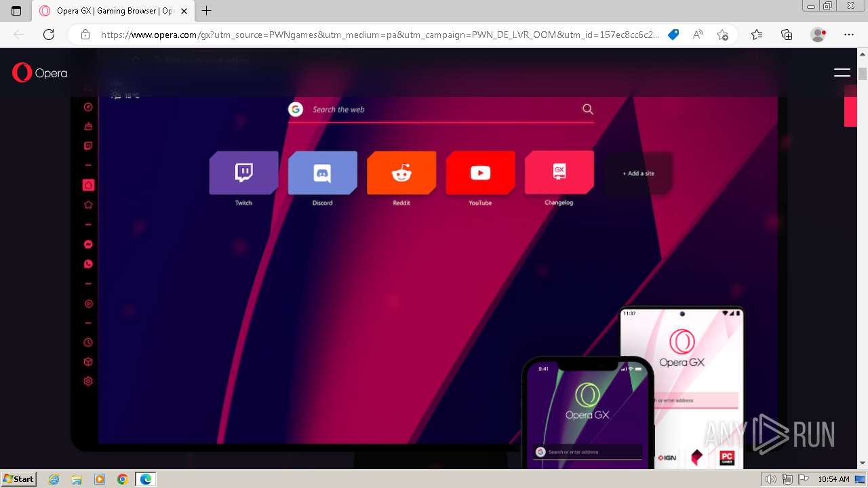This screenshot has height=488, width=868.
Task: Click the purple Opera GX phone mockup
Action: pyautogui.click(x=587, y=412)
